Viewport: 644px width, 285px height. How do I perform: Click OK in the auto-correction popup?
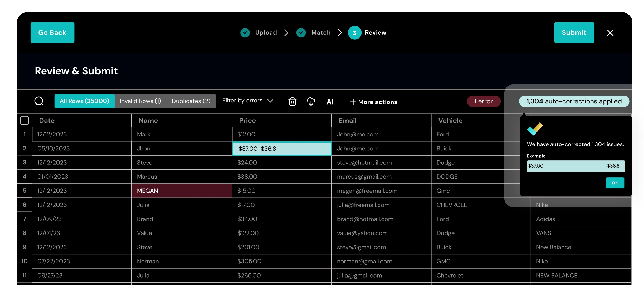pos(614,183)
